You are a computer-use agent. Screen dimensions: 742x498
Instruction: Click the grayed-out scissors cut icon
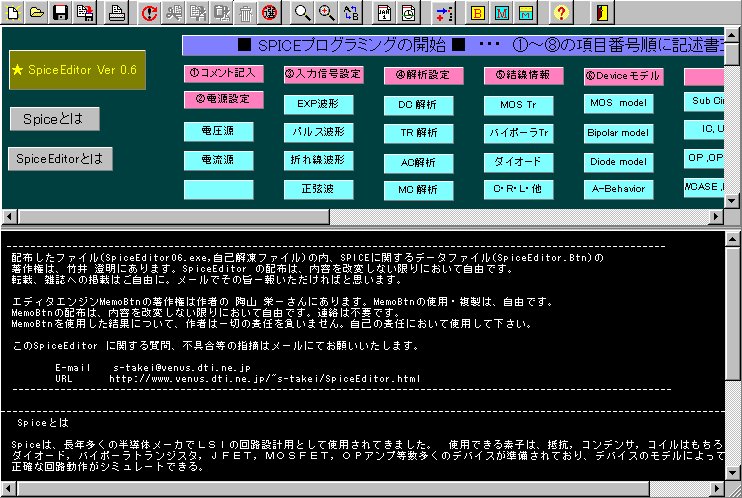click(x=174, y=13)
